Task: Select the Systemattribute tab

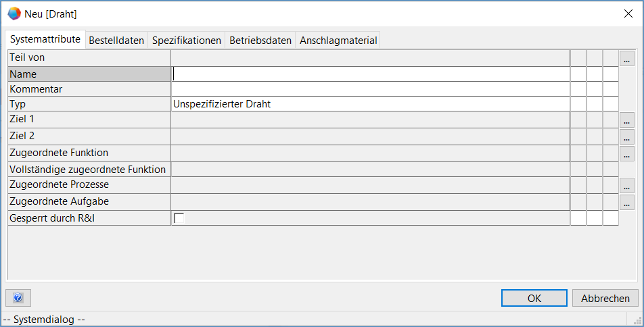Action: (x=46, y=40)
